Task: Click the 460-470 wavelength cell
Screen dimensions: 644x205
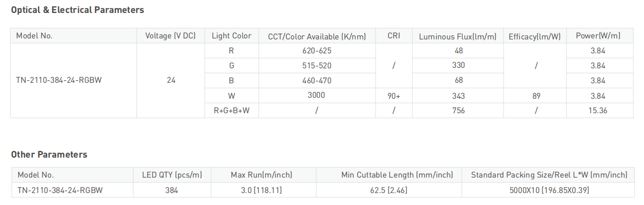Action: tap(317, 80)
